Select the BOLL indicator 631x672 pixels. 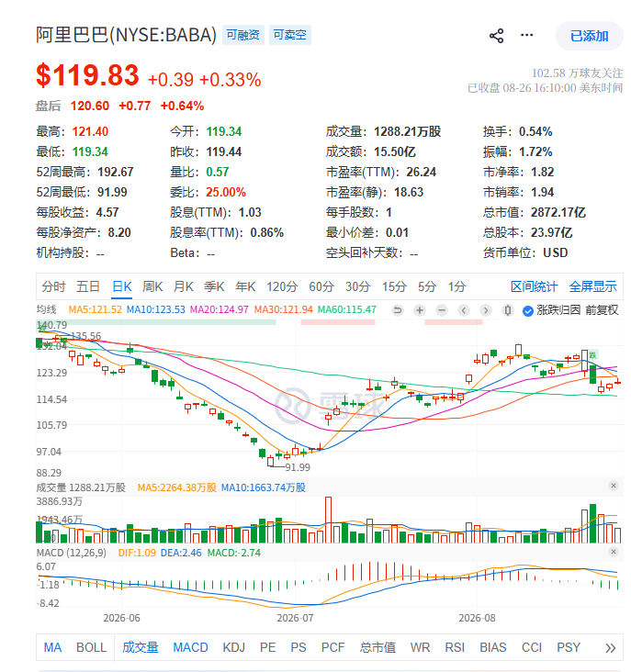pos(91,647)
